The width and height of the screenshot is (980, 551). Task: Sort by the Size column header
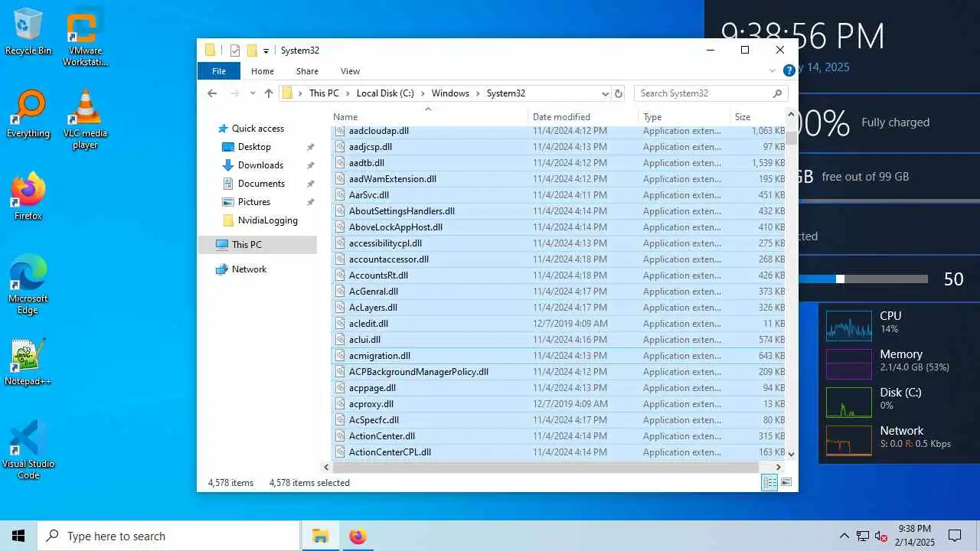757,117
